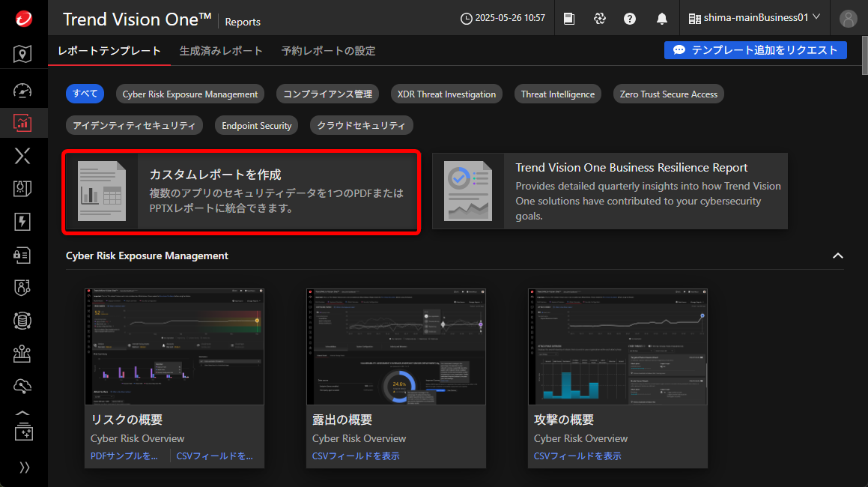Image resolution: width=868 pixels, height=487 pixels.
Task: Open the shield-book sidebar icon
Action: 22,188
